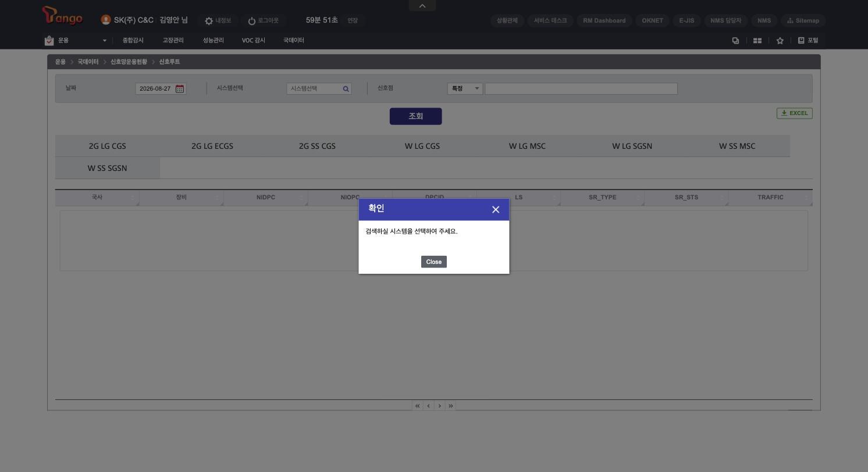Download results with the EXCEL button
The height and width of the screenshot is (472, 868).
794,113
